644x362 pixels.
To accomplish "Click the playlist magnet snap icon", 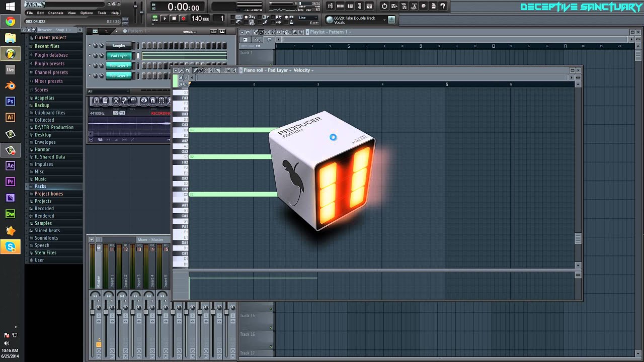I will (x=248, y=32).
